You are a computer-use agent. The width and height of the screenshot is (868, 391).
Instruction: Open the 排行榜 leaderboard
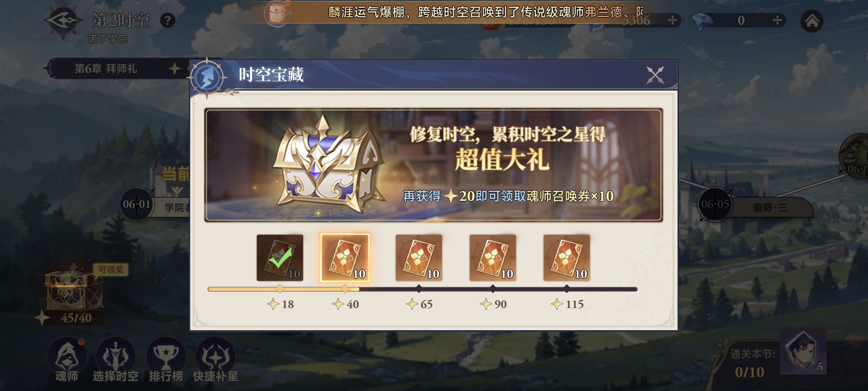[166, 360]
